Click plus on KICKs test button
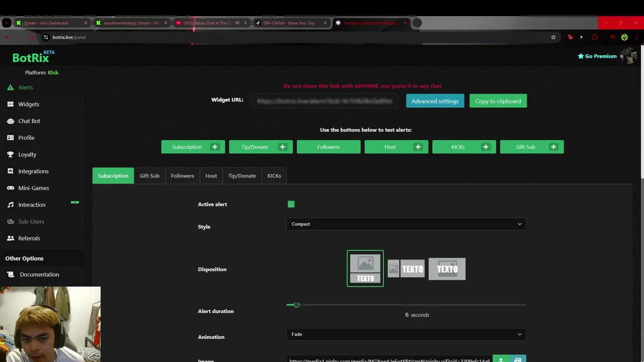This screenshot has height=362, width=644. [x=486, y=147]
